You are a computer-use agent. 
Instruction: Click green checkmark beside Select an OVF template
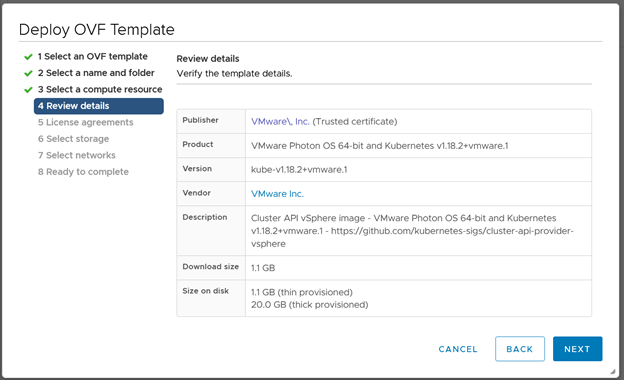pos(28,57)
